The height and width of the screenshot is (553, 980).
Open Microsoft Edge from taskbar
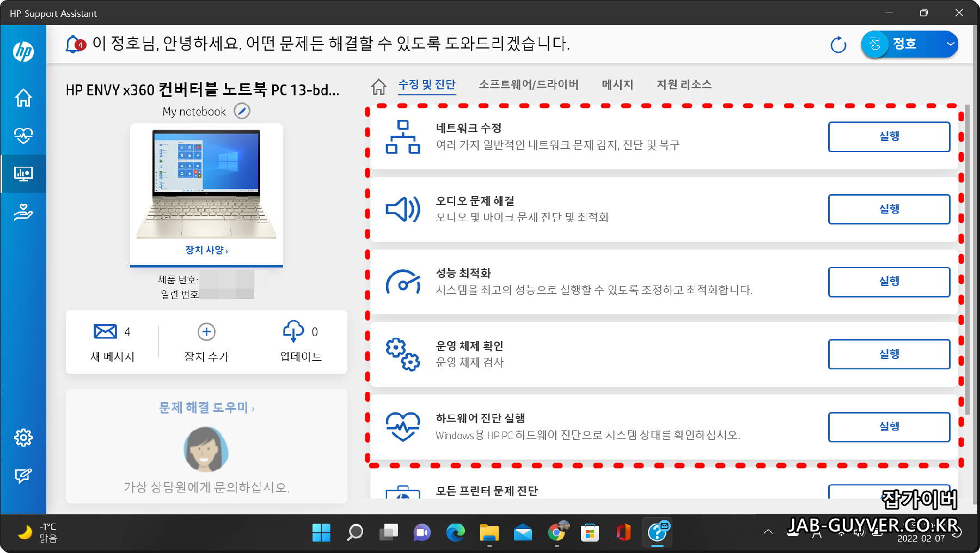click(x=456, y=532)
